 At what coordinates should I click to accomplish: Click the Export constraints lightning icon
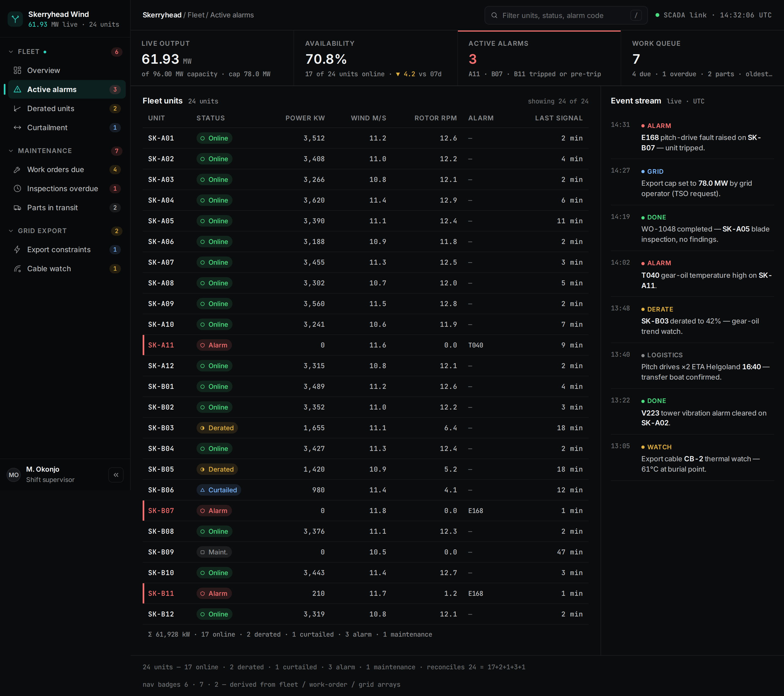[17, 249]
